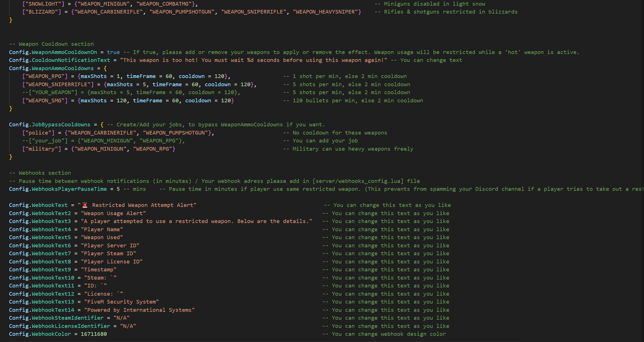Click the "You can add your job" comment
The height and width of the screenshot is (342, 644).
[320, 141]
